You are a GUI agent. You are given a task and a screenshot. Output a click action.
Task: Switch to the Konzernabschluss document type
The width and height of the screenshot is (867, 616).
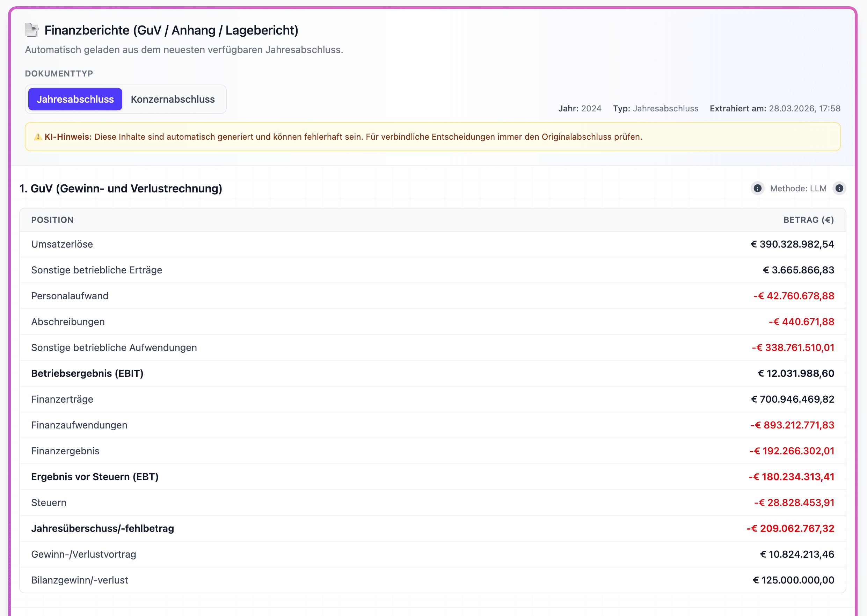[173, 99]
